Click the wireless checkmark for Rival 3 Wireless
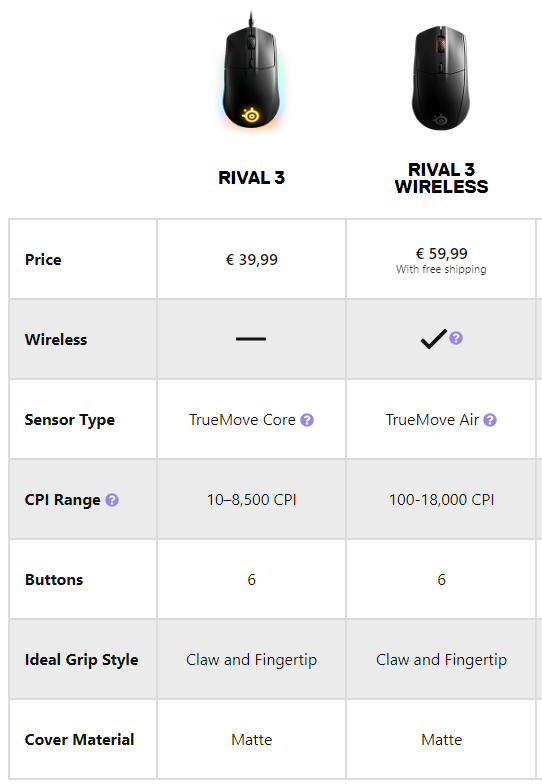This screenshot has height=784, width=542. point(433,338)
